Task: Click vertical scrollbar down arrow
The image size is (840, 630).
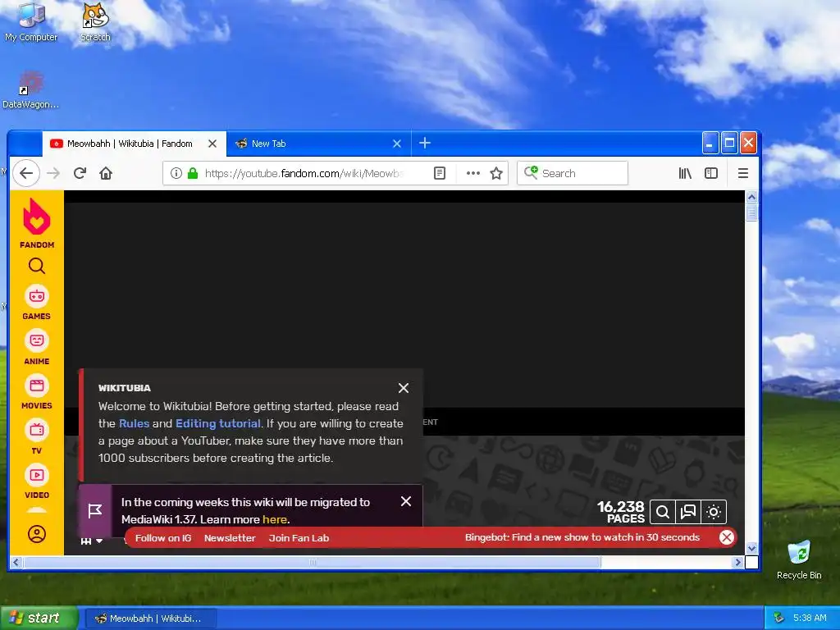Action: (x=751, y=548)
